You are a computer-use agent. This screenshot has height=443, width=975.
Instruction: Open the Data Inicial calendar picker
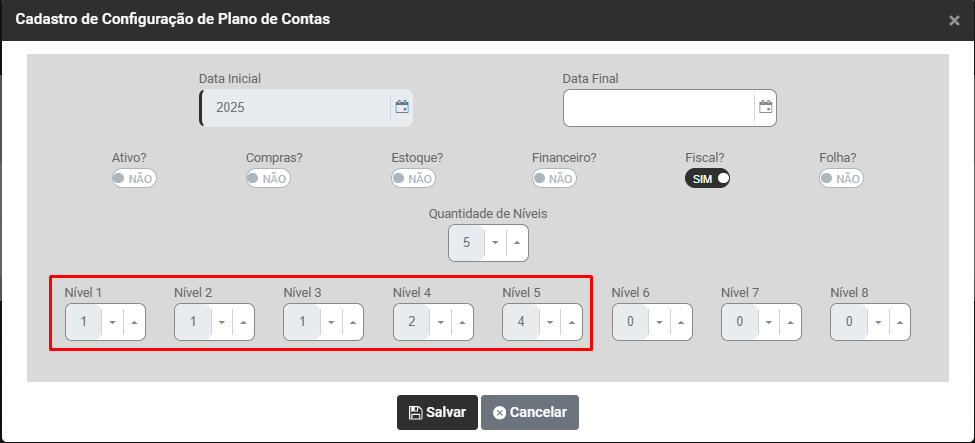[402, 108]
